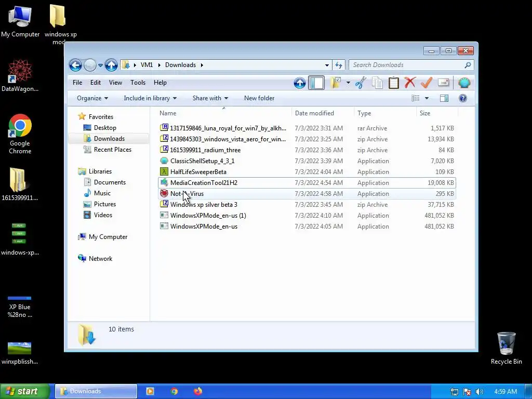This screenshot has width=532, height=399.
Task: Open the folder options dropdown arrow
Action: 348,83
